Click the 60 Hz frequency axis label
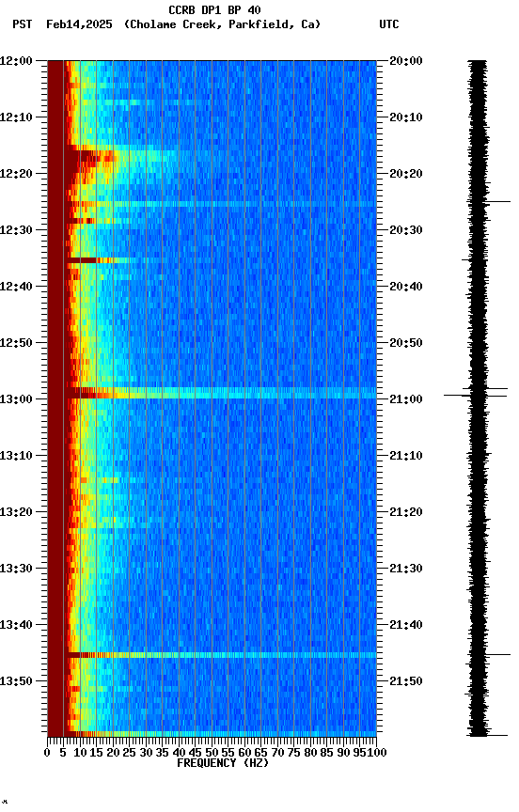 tap(244, 753)
